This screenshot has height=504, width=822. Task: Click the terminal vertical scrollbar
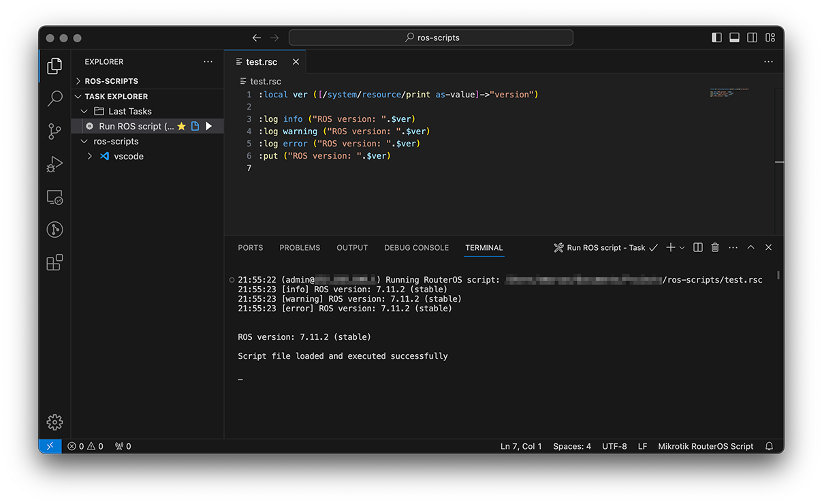[x=777, y=276]
